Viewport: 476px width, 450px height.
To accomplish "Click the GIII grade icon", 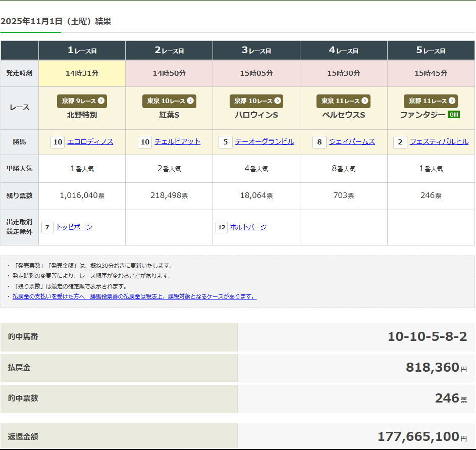I will 453,115.
